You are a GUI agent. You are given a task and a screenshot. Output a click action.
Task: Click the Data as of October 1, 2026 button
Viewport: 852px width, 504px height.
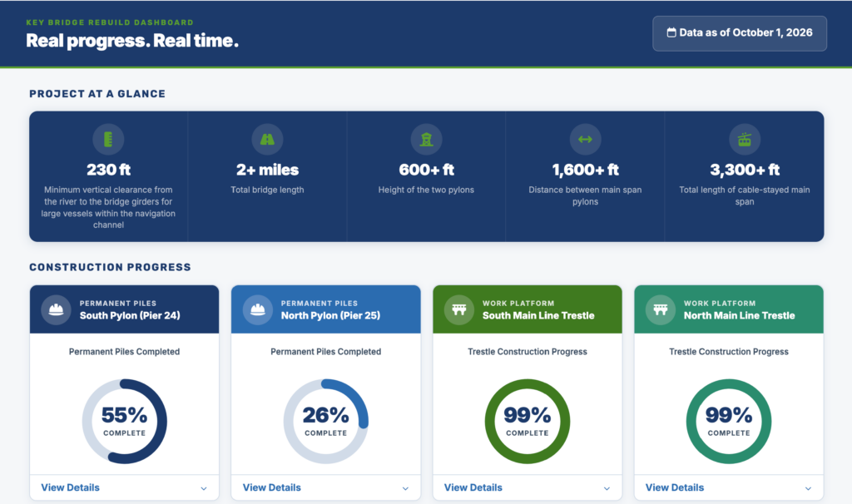[740, 33]
